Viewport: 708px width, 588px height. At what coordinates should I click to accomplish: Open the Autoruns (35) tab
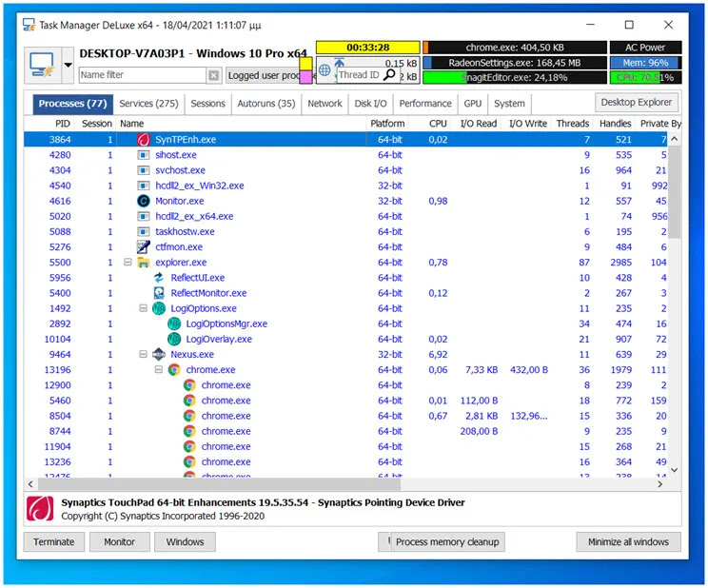coord(266,104)
